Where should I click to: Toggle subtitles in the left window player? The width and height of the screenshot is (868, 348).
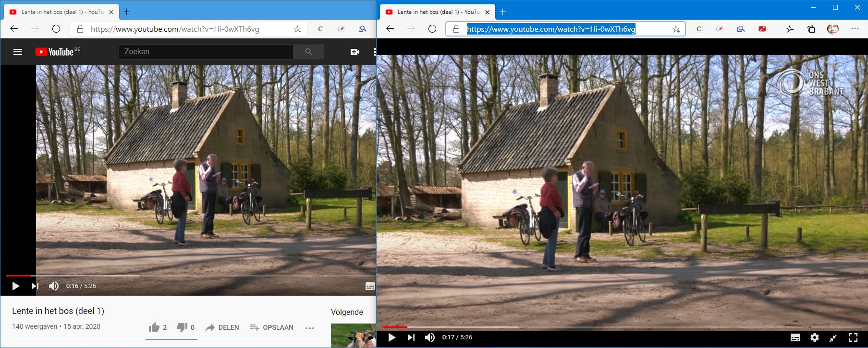(370, 286)
